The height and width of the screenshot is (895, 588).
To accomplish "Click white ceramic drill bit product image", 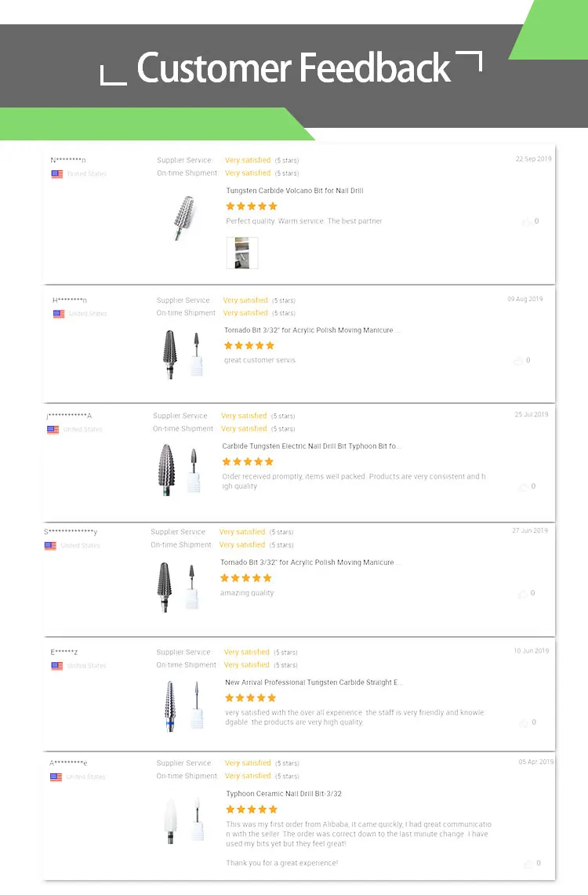I will 183,820.
